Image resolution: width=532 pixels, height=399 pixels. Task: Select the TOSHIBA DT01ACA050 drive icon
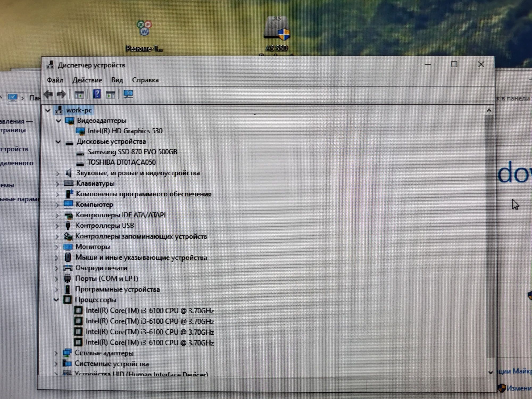tap(80, 164)
